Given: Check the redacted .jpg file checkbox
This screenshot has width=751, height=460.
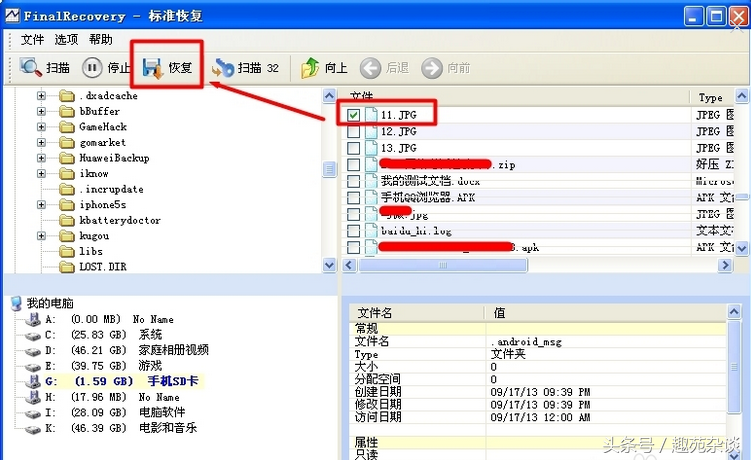Looking at the screenshot, I should pos(353,214).
